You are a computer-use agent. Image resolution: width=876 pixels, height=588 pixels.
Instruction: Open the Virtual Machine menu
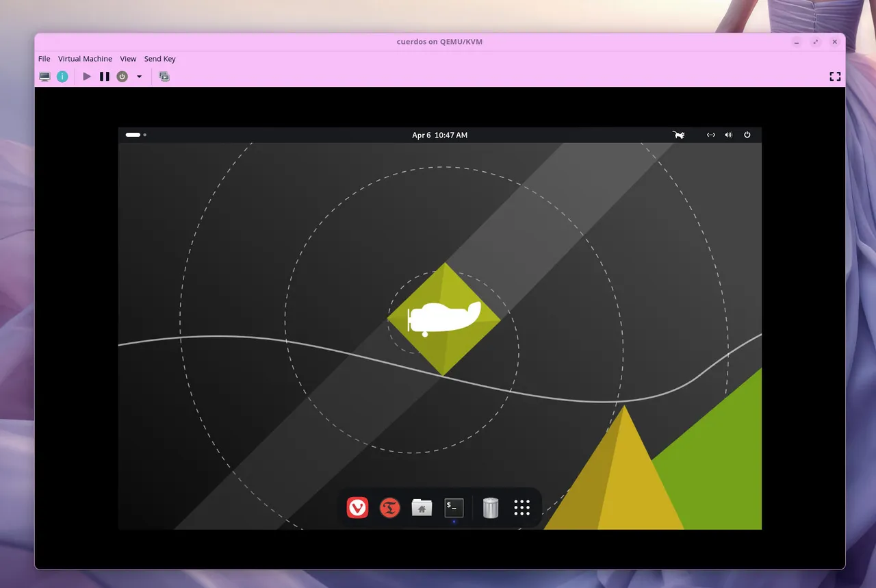(85, 59)
